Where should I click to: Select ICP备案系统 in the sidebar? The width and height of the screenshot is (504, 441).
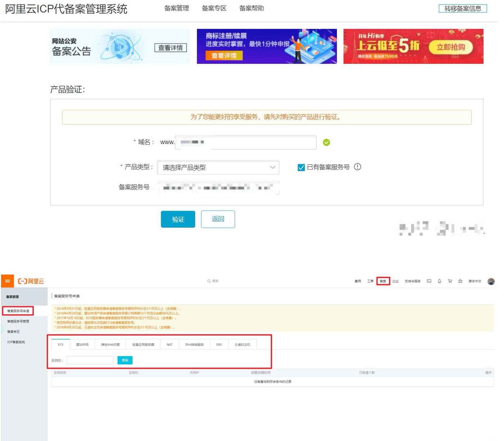point(16,342)
